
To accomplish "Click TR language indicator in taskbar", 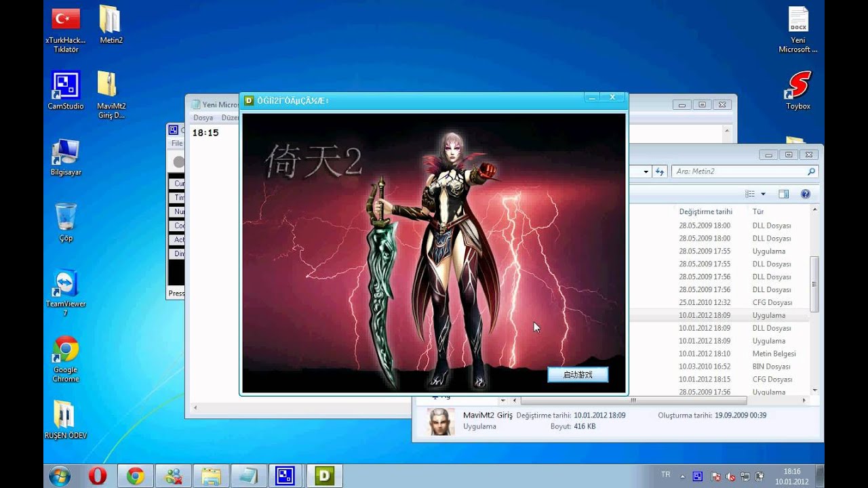I will 666,474.
